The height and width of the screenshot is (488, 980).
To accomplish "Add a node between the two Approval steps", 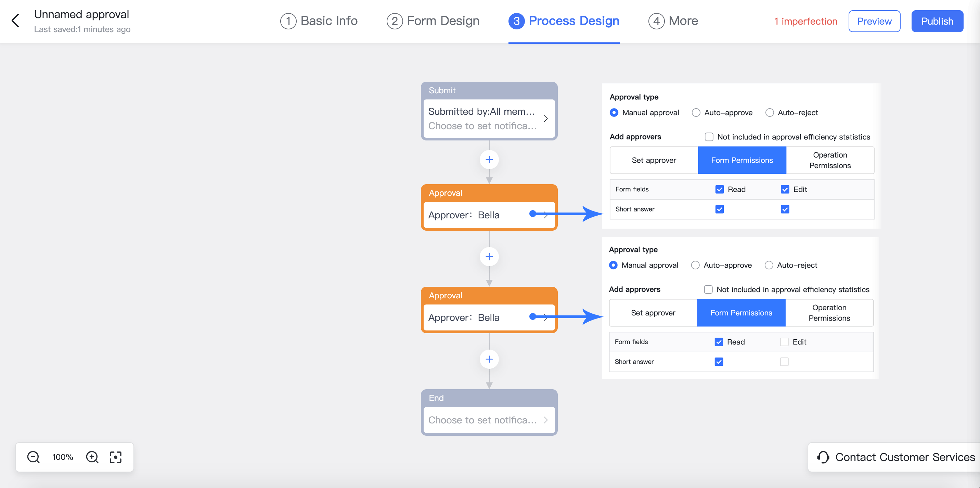I will pos(489,257).
